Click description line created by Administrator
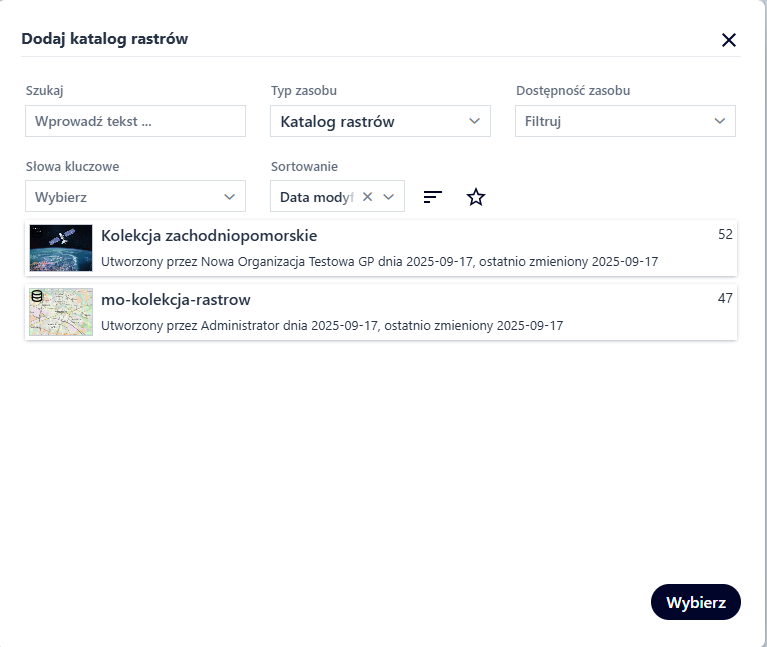The height and width of the screenshot is (647, 767). coord(332,326)
